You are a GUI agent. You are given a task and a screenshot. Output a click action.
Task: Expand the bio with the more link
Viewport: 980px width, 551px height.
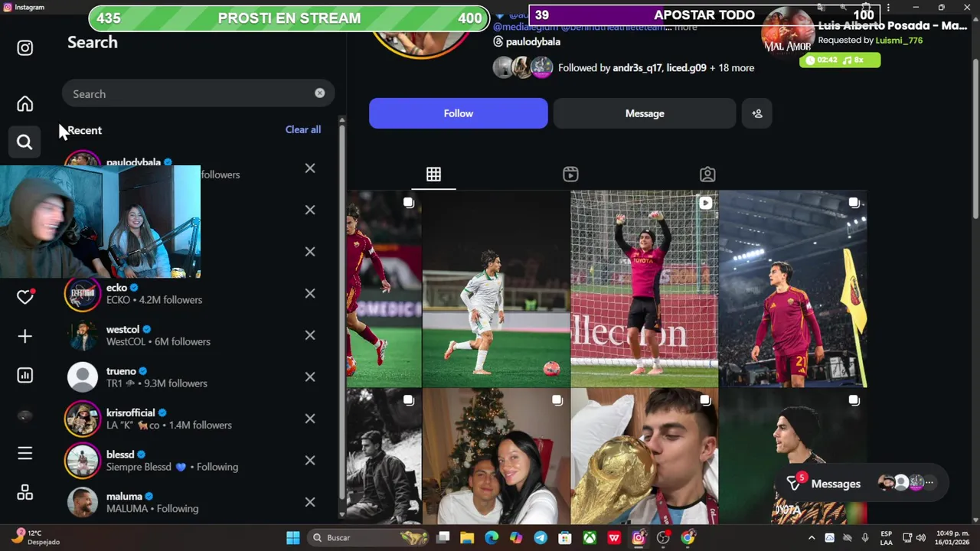pyautogui.click(x=686, y=27)
